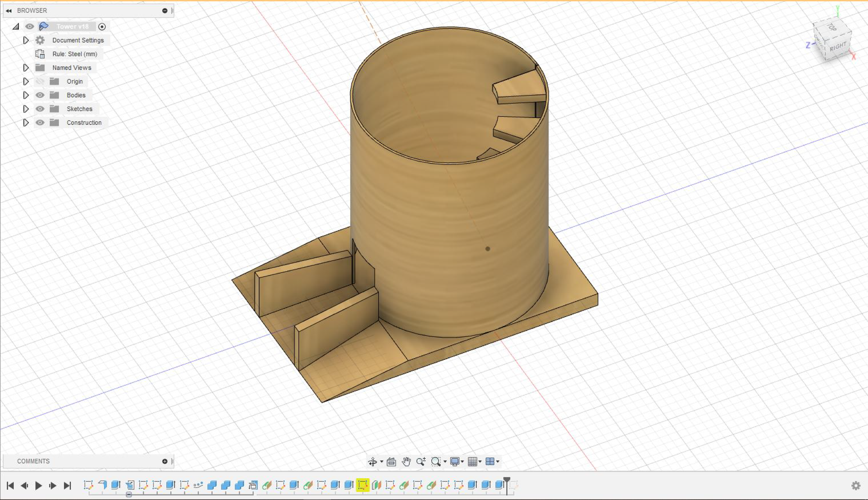Activate Tower v18 component radio button

coord(102,27)
